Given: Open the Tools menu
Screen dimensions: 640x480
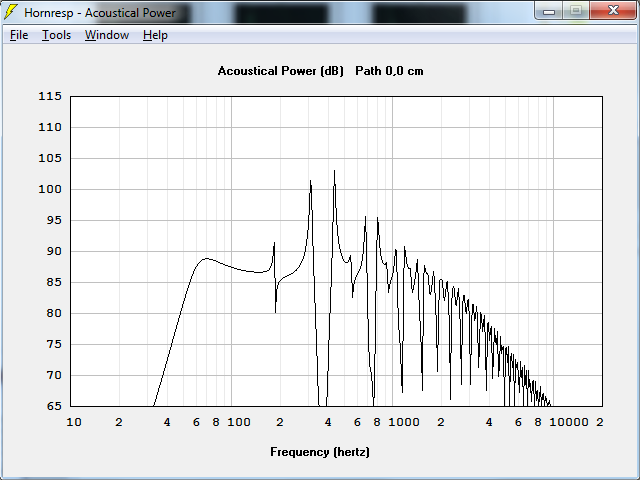Looking at the screenshot, I should [56, 35].
